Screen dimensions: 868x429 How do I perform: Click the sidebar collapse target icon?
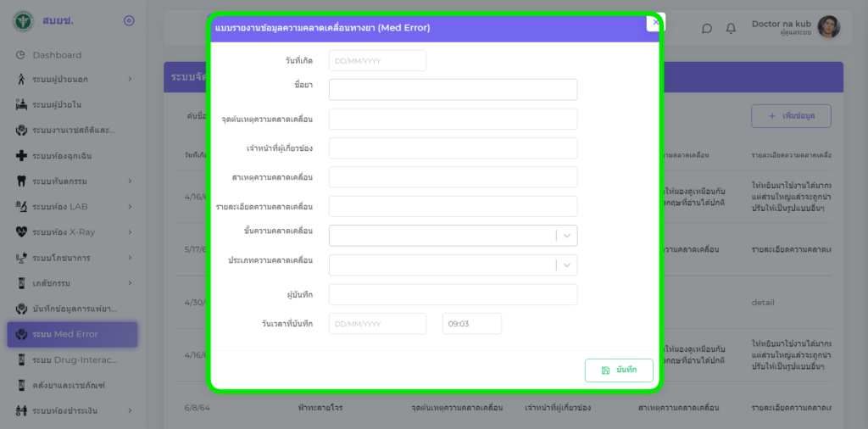pyautogui.click(x=129, y=20)
